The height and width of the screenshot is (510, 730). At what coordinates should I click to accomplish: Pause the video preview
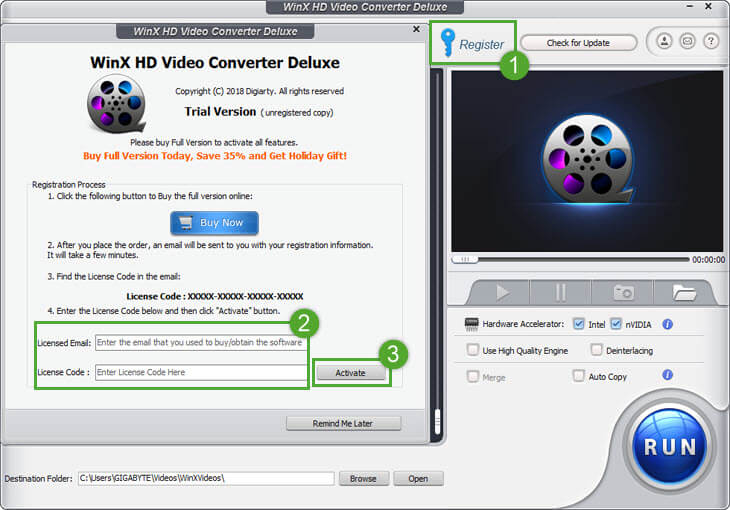point(561,293)
